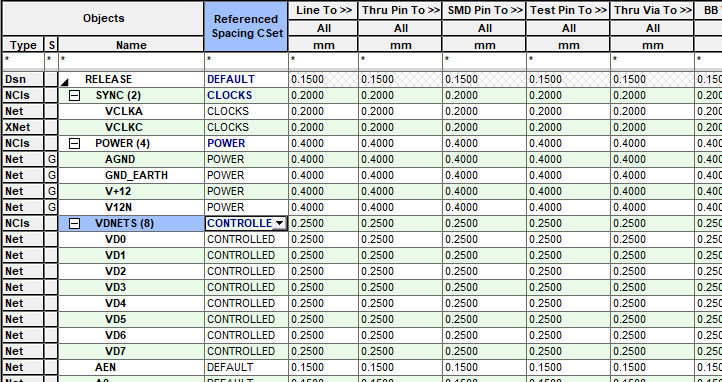Select net V12N

118,208
